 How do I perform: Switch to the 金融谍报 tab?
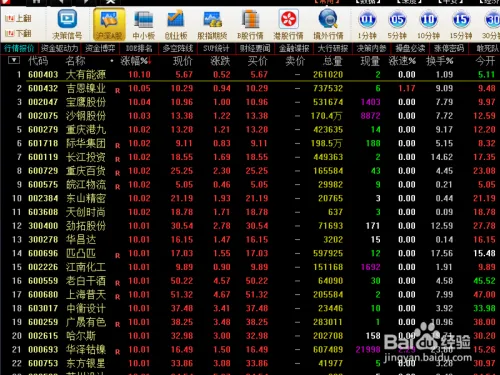294,48
